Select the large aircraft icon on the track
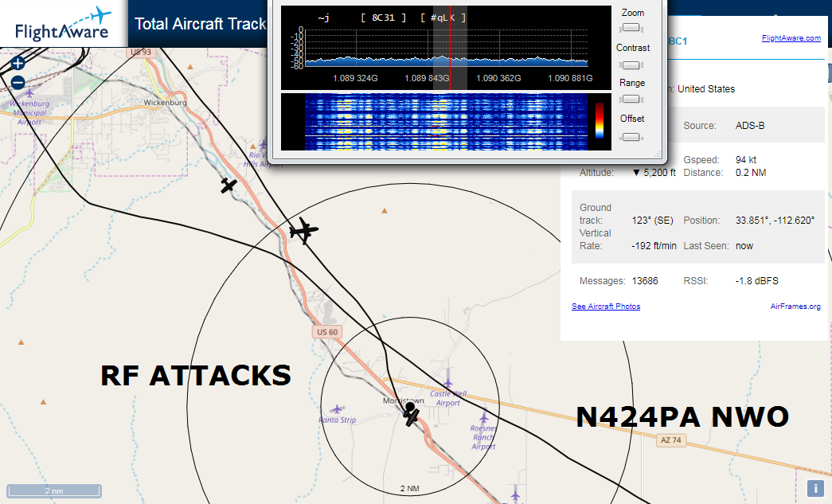Screen dimensions: 832x504 pyautogui.click(x=304, y=231)
